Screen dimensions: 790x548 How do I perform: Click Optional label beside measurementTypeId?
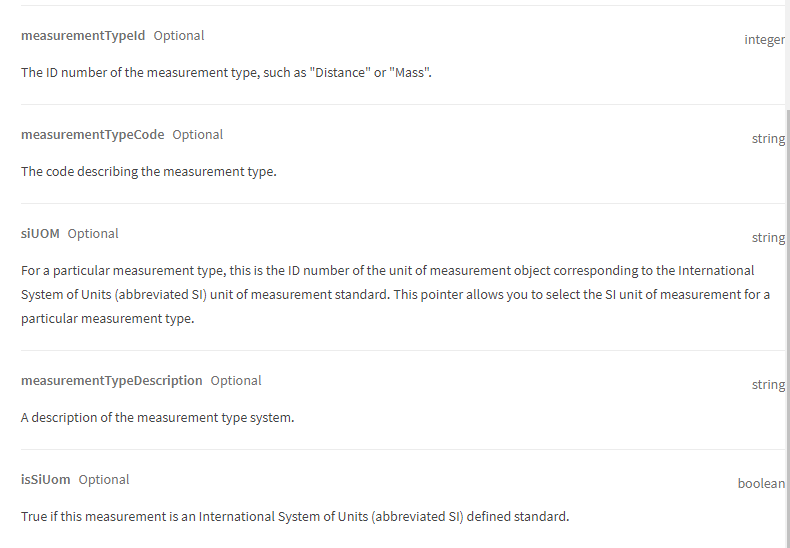pos(179,36)
